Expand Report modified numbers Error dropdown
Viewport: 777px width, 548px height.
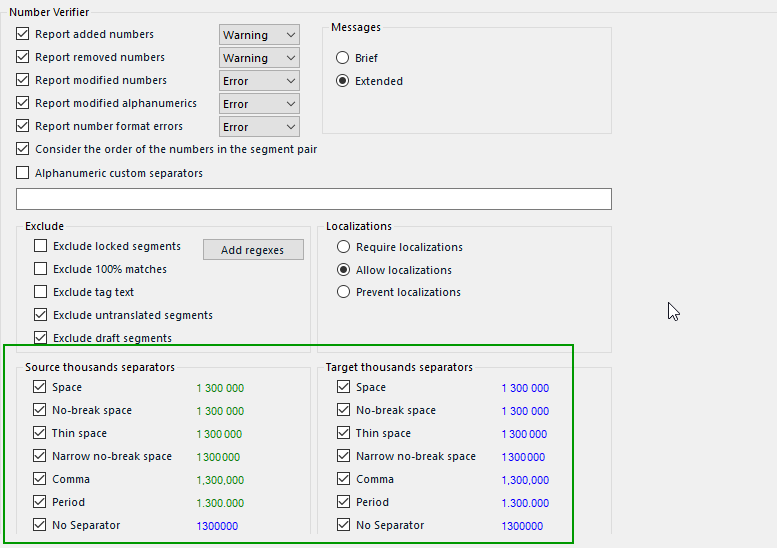point(259,81)
